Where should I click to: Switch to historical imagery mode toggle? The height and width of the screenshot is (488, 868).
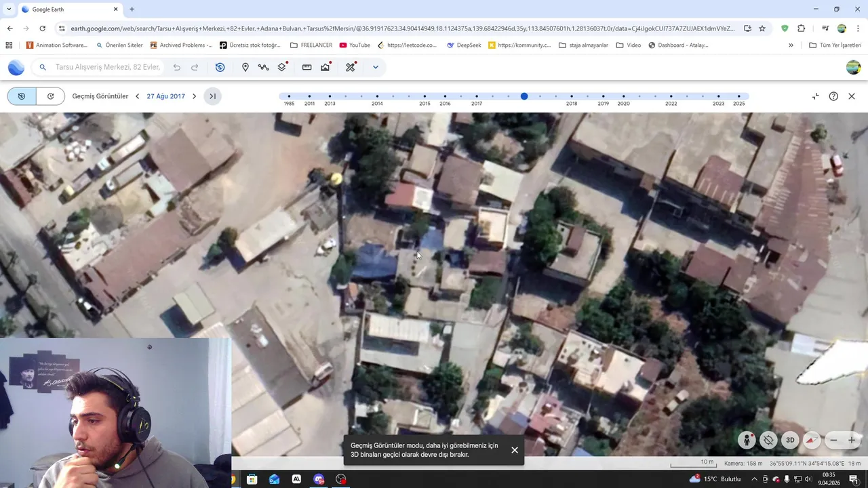[22, 96]
